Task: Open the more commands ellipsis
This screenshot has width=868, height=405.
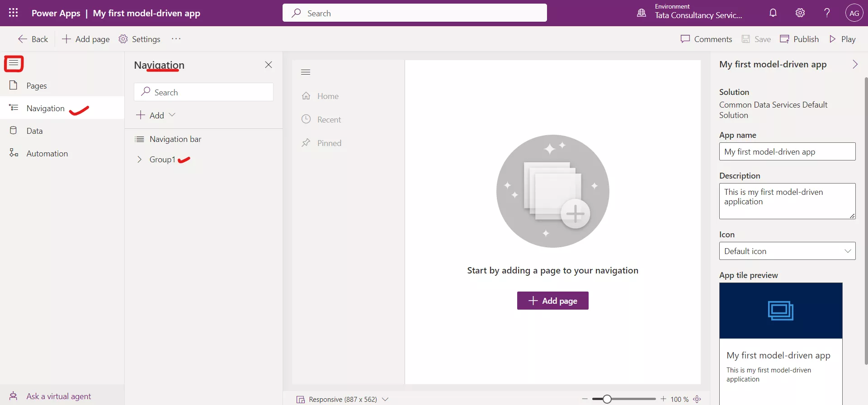Action: (x=176, y=39)
